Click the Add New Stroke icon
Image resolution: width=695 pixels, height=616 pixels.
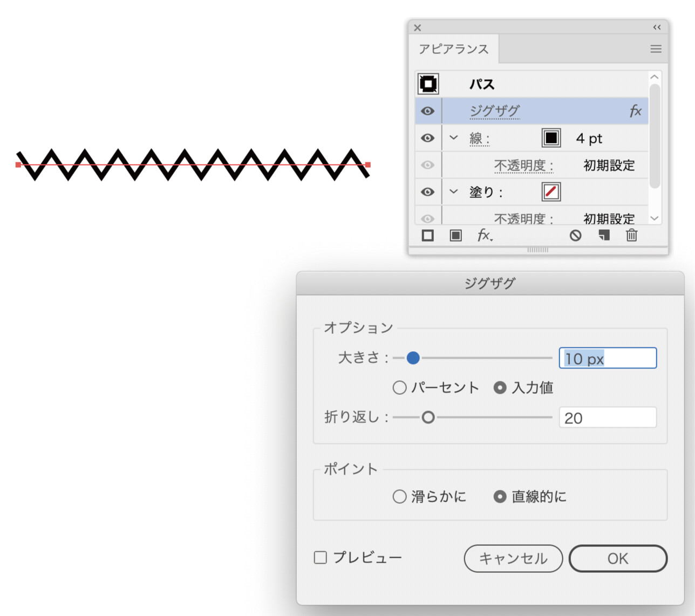click(427, 236)
